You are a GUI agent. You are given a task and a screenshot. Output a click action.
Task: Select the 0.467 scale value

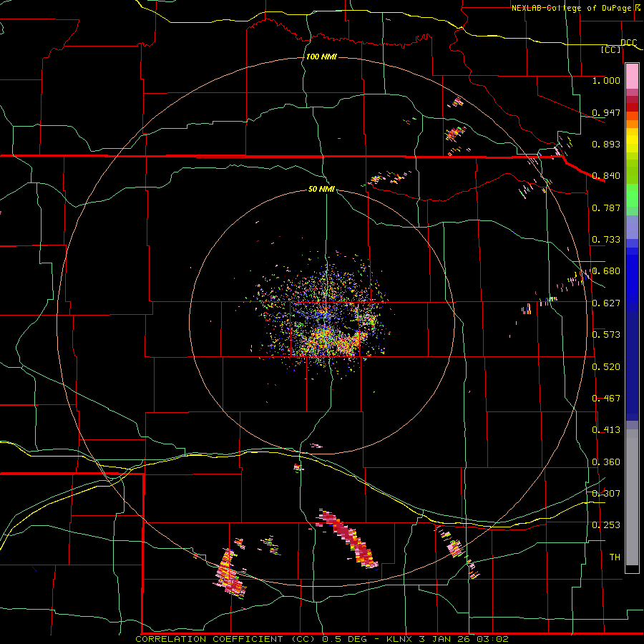(606, 399)
